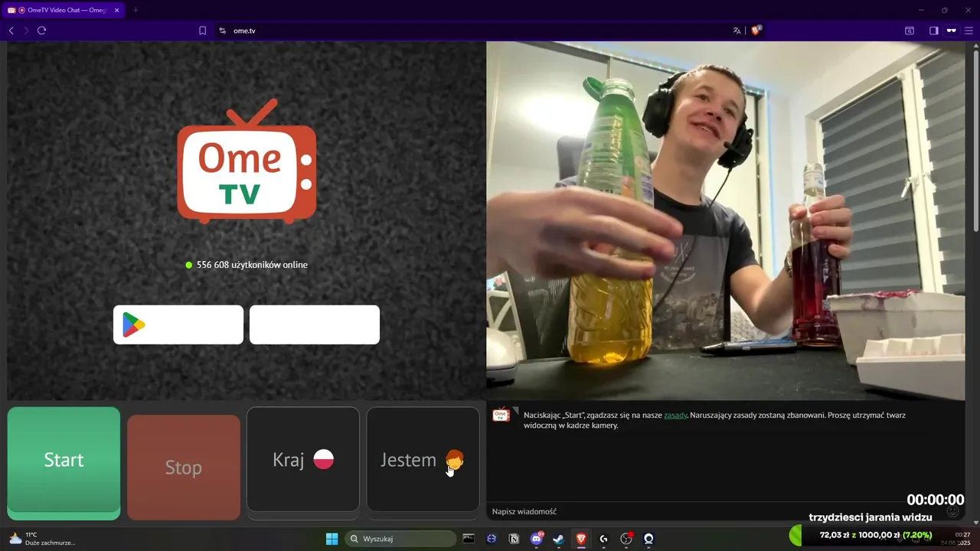Open the Brave Shields lion icon
The image size is (980, 551).
[x=756, y=31]
